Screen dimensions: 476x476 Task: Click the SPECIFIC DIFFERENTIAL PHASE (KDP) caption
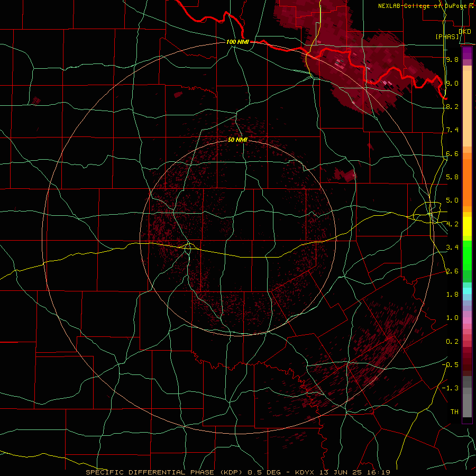[x=164, y=472]
